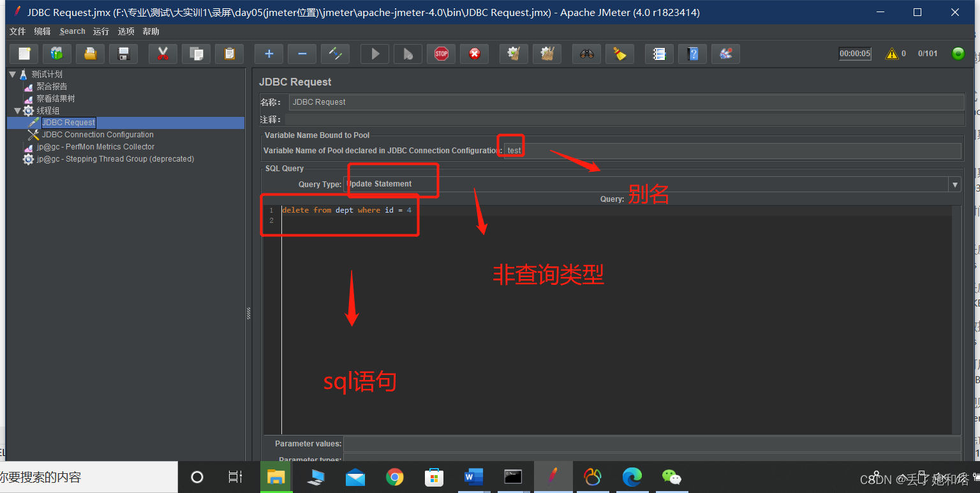Click the Clear broom icon
Viewport: 980px width, 493px height.
point(514,54)
